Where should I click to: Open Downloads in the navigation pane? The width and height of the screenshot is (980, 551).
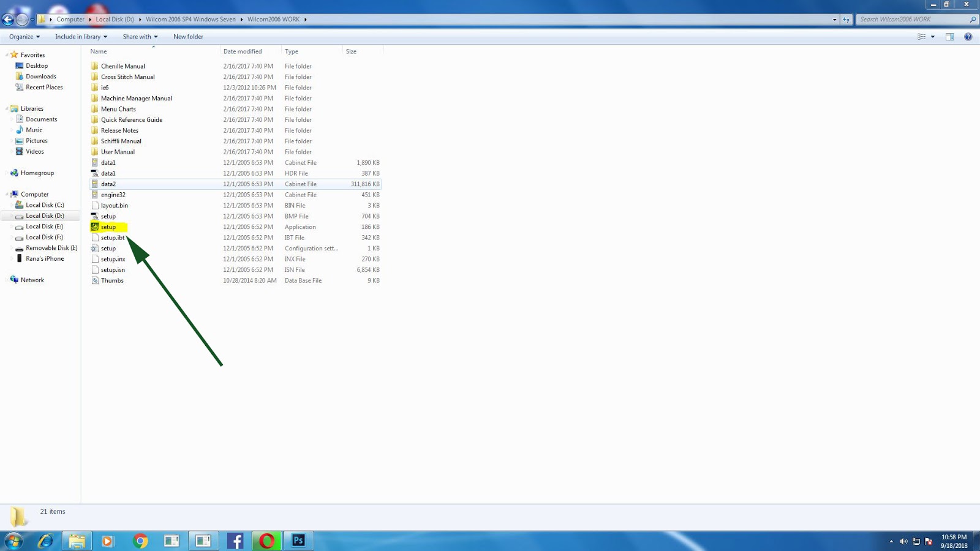[x=41, y=77]
